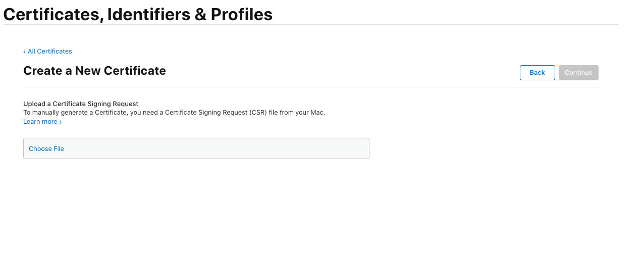Screen dimensions: 644x256
Task: Click the "Upload a Certificate Signing Request" label
Action: (81, 104)
